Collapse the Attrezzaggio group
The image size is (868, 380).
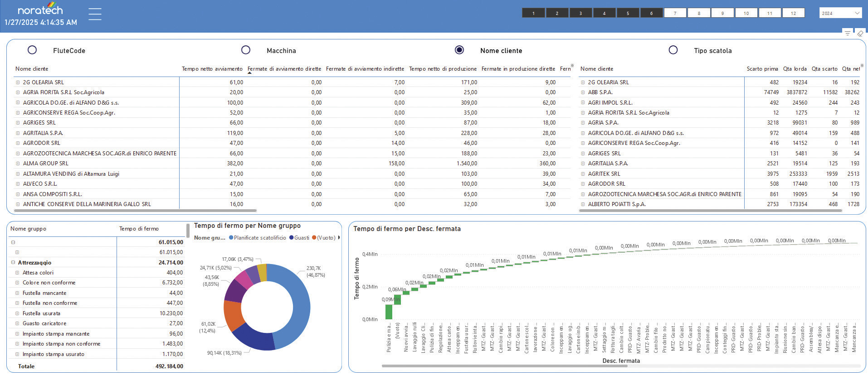13,262
